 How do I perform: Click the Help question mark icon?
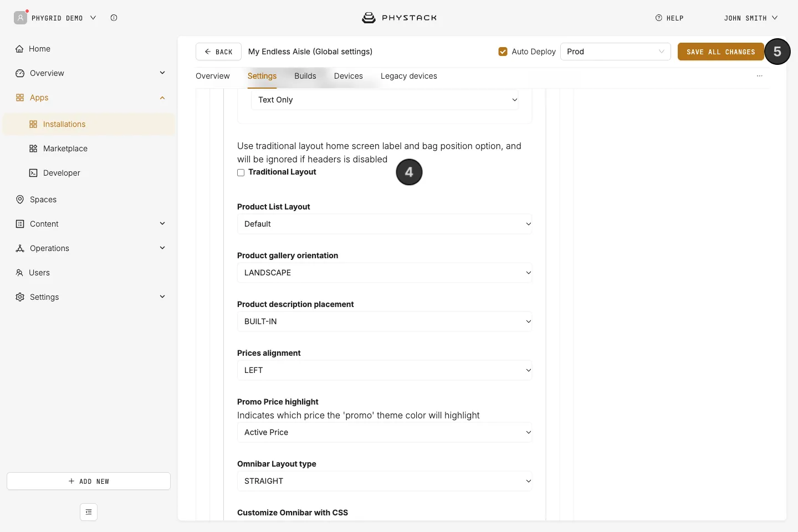659,18
